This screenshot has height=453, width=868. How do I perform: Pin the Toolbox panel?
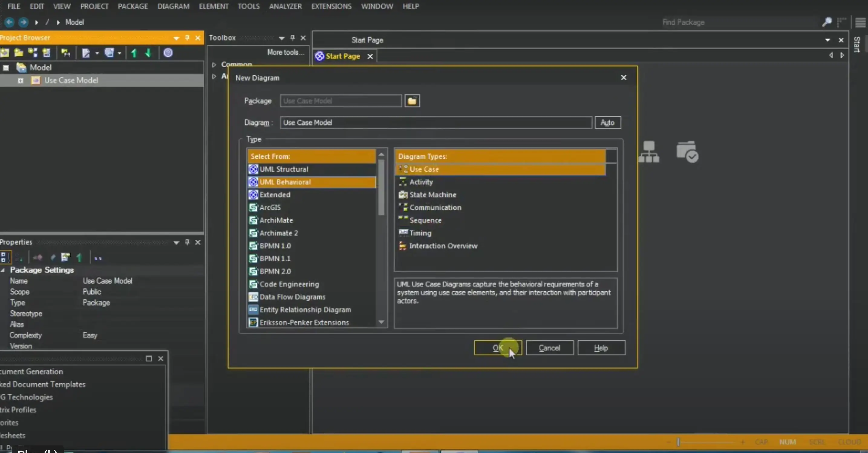coord(292,38)
